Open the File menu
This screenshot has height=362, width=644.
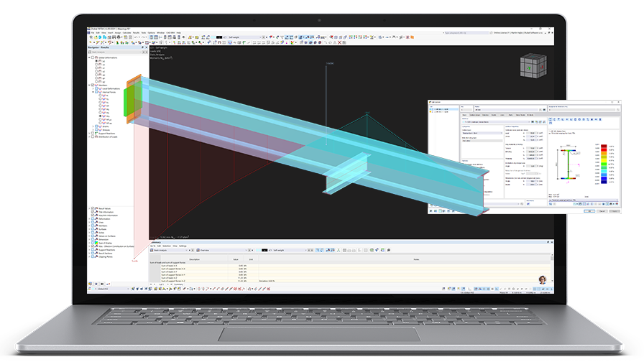(x=93, y=33)
